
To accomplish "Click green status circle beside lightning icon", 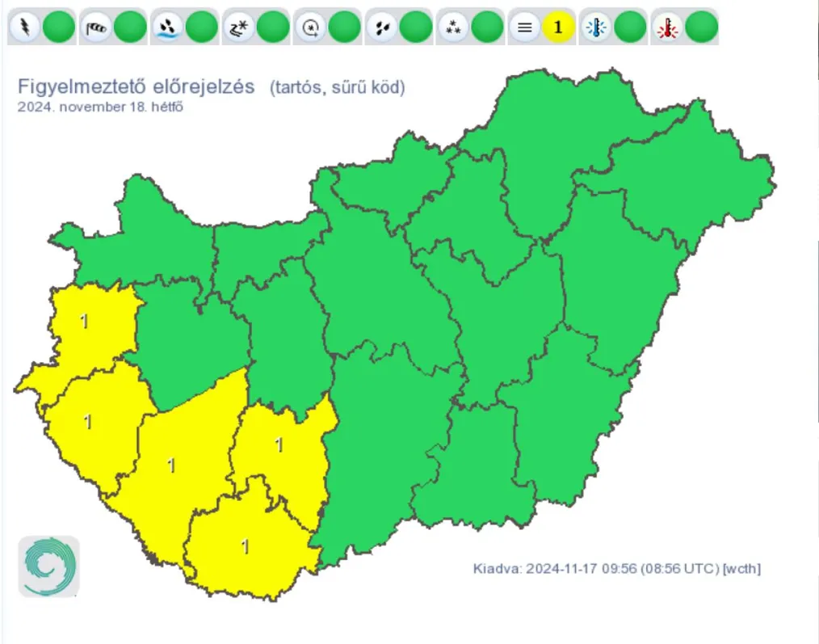I will (58, 28).
